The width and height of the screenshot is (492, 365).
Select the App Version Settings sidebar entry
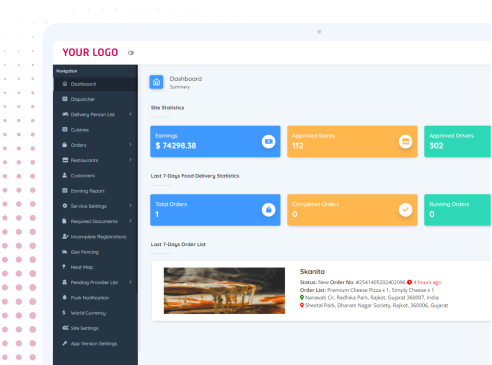(95, 343)
